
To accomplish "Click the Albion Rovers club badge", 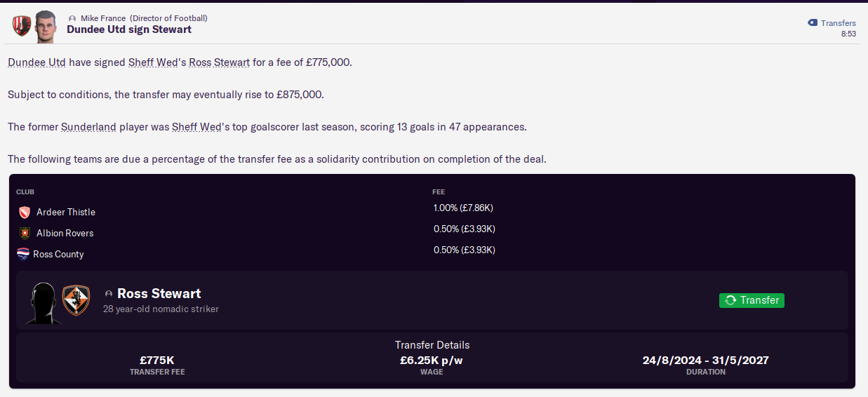I will tap(25, 233).
